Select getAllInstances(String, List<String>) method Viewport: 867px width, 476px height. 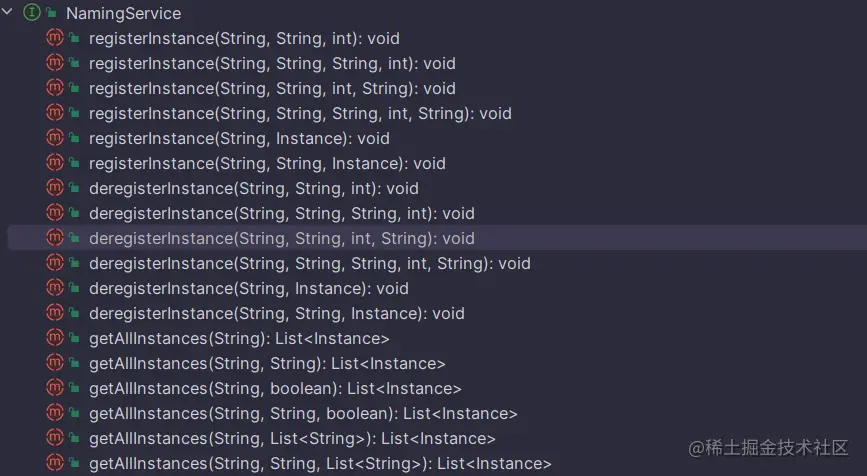[292, 439]
